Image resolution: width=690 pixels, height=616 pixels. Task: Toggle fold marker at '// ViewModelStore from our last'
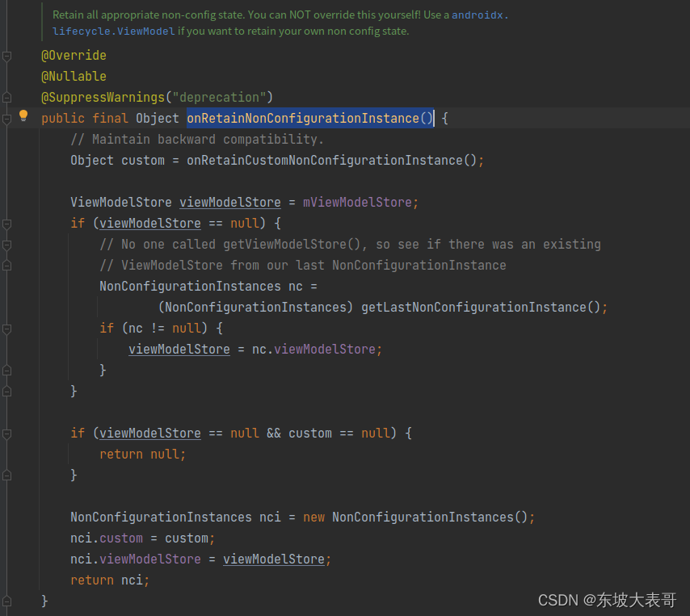click(6, 266)
